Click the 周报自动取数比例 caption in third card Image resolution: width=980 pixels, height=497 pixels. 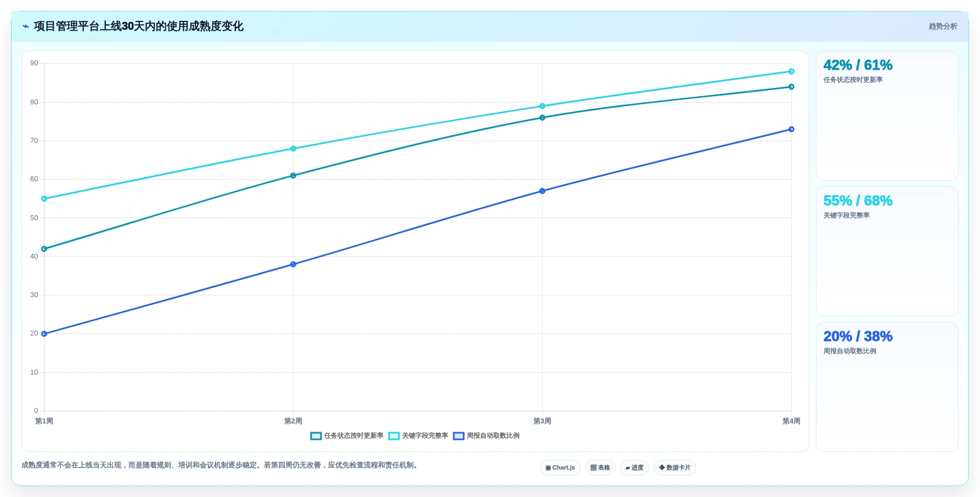coord(849,351)
